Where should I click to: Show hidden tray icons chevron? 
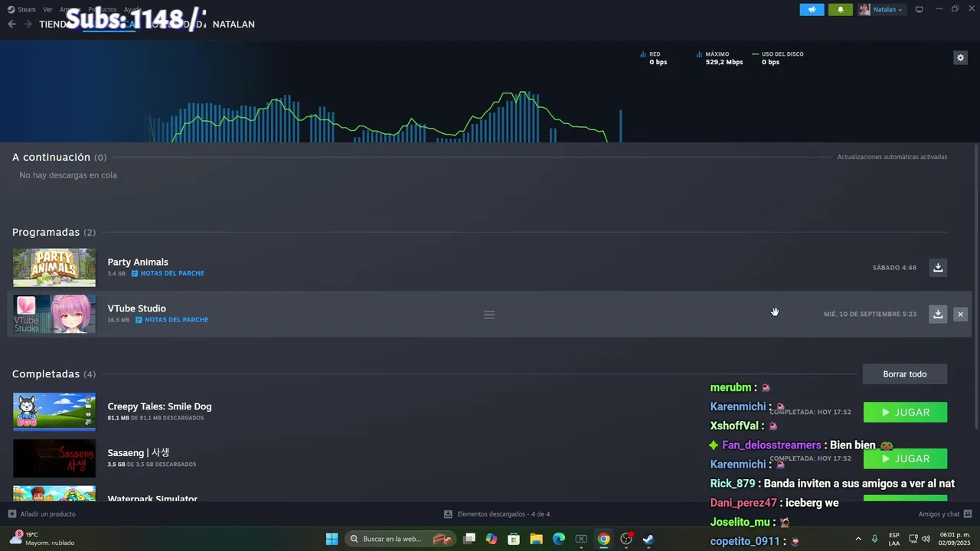[858, 539]
